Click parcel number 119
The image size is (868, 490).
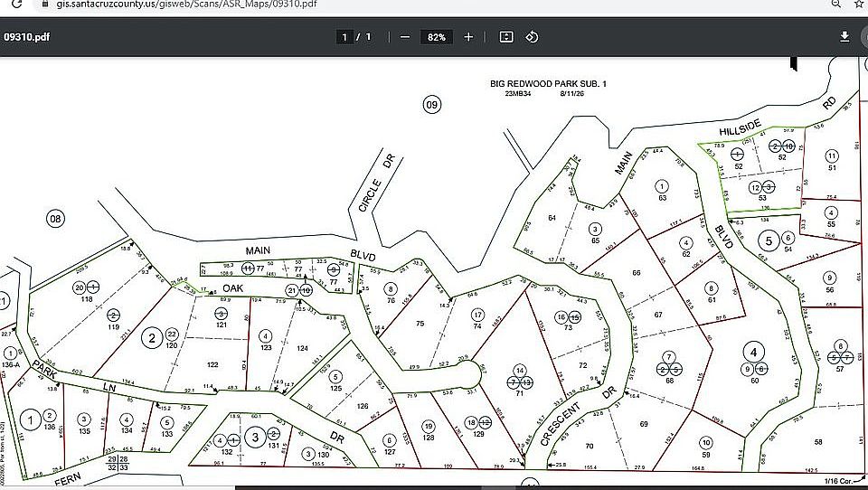(x=114, y=326)
